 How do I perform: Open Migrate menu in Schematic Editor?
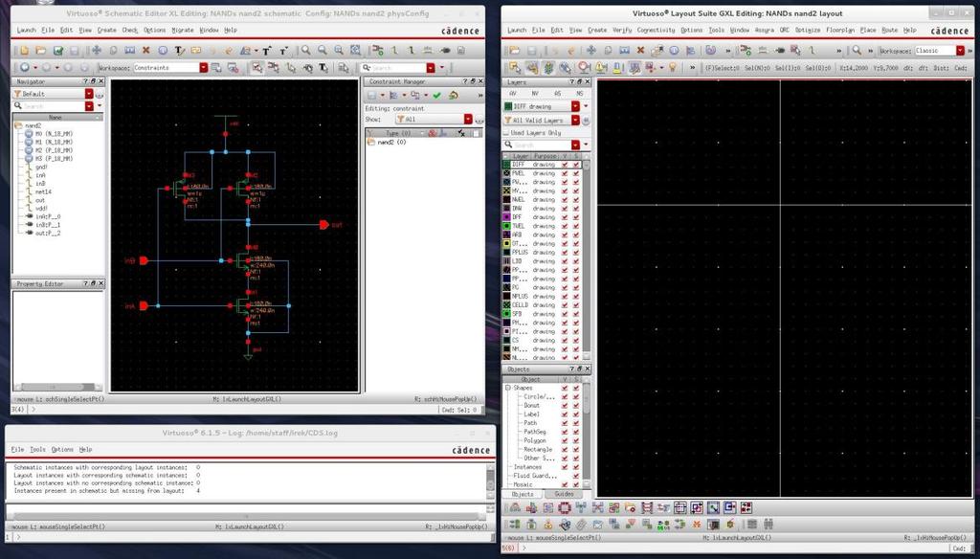point(183,30)
